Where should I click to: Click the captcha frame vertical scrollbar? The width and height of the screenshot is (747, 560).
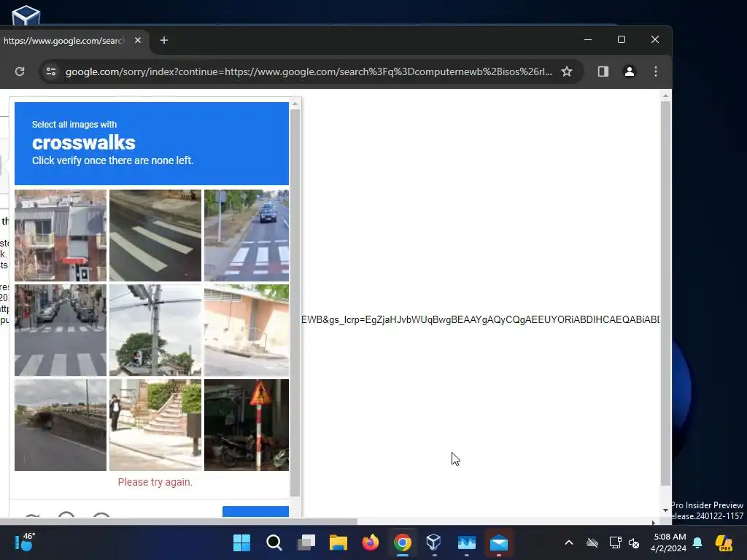click(295, 303)
